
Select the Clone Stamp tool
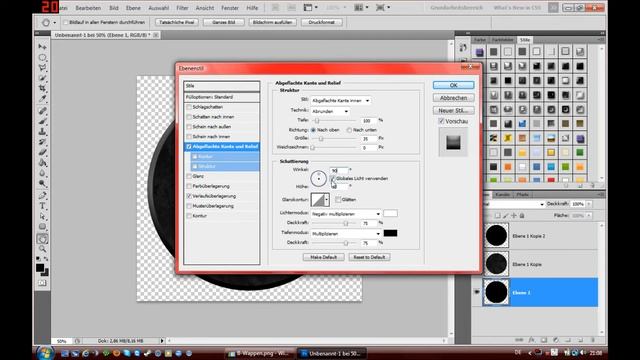pos(42,132)
